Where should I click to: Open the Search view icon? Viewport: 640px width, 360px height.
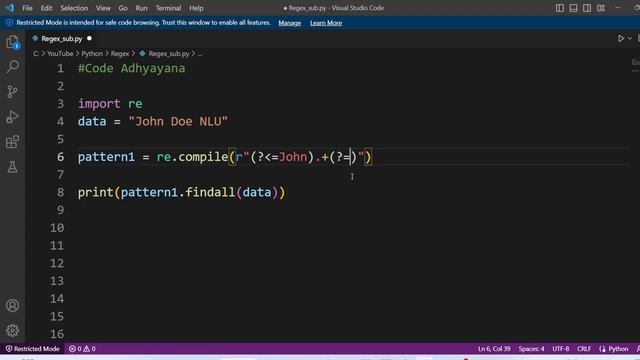click(x=13, y=67)
